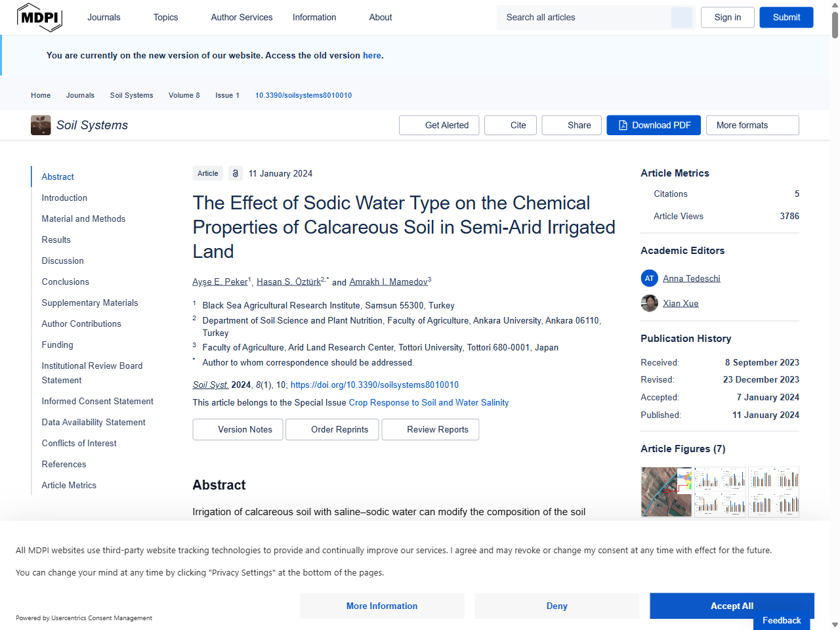Open the first article figure map thumbnail
The width and height of the screenshot is (840, 630).
666,492
